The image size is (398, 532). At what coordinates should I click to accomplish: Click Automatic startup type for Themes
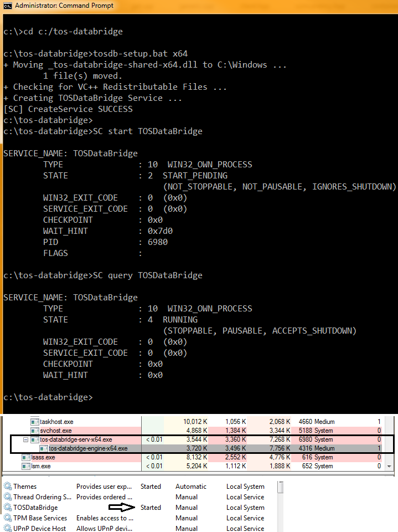coord(191,486)
